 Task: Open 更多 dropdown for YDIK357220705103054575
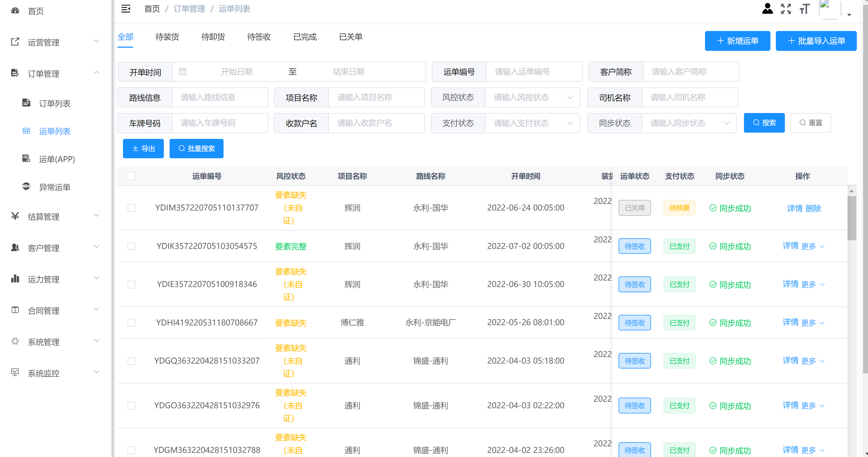pyautogui.click(x=813, y=246)
